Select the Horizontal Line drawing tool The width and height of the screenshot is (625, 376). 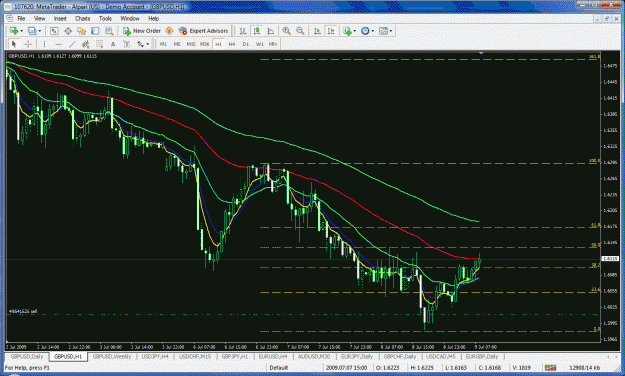pos(58,44)
